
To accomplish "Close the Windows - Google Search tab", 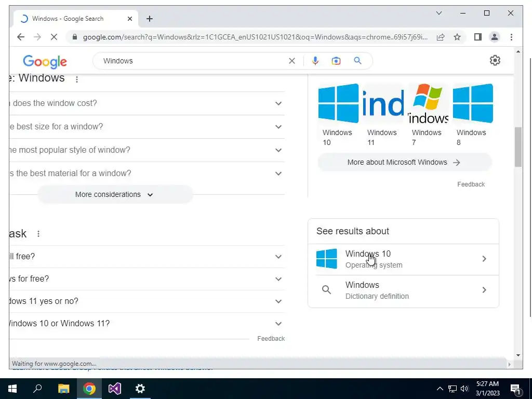I will point(129,19).
